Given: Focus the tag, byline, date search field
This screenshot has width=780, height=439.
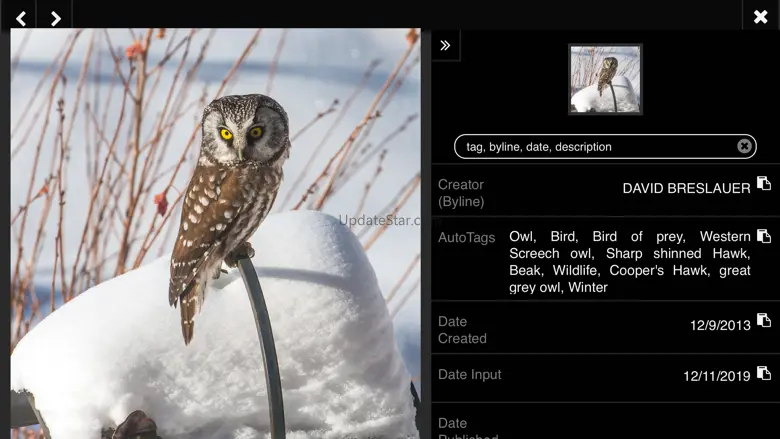Looking at the screenshot, I should pos(605,147).
